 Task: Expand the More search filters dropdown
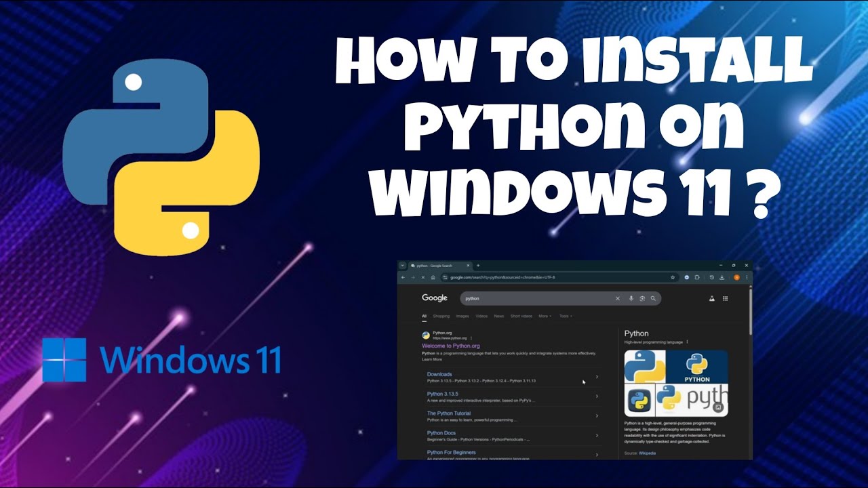(545, 316)
